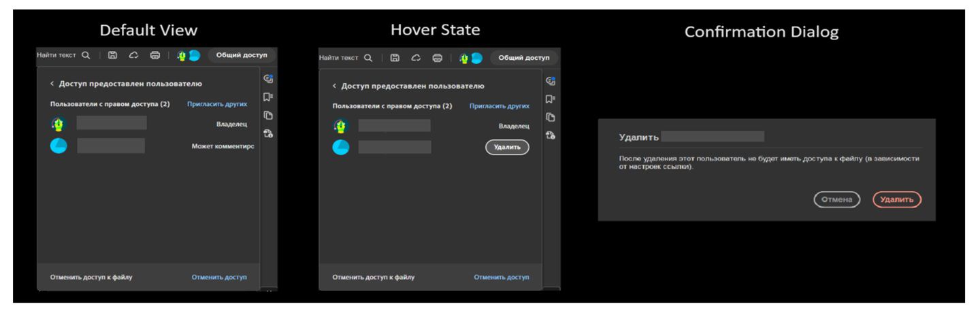Viewport: 980px width, 317px height.
Task: Click 'Отменить доступ к файлу' text in Hover State
Action: [x=374, y=277]
